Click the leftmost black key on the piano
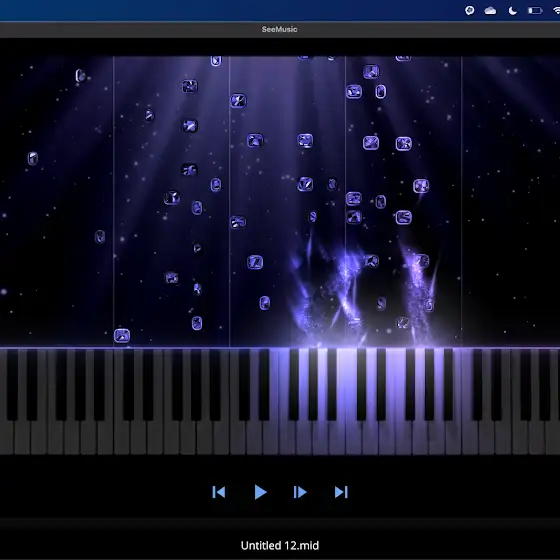Image resolution: width=560 pixels, height=560 pixels. tap(12, 385)
